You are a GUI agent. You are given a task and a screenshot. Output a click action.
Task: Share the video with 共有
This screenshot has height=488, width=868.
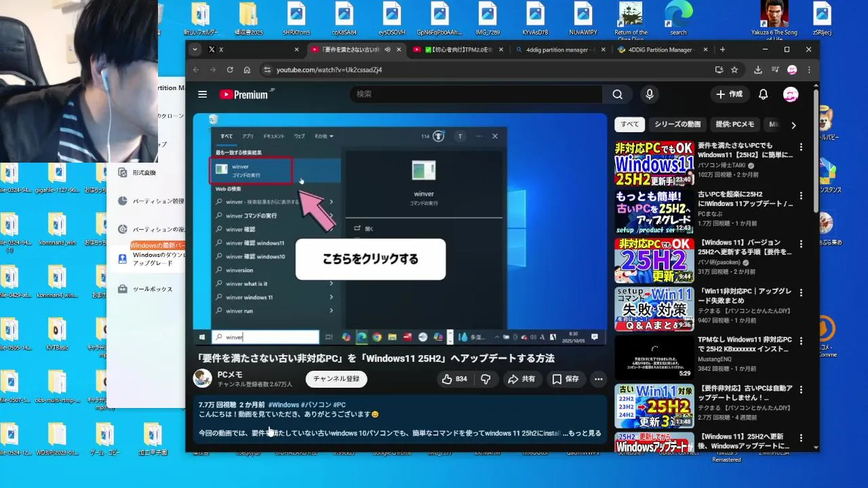pyautogui.click(x=521, y=379)
